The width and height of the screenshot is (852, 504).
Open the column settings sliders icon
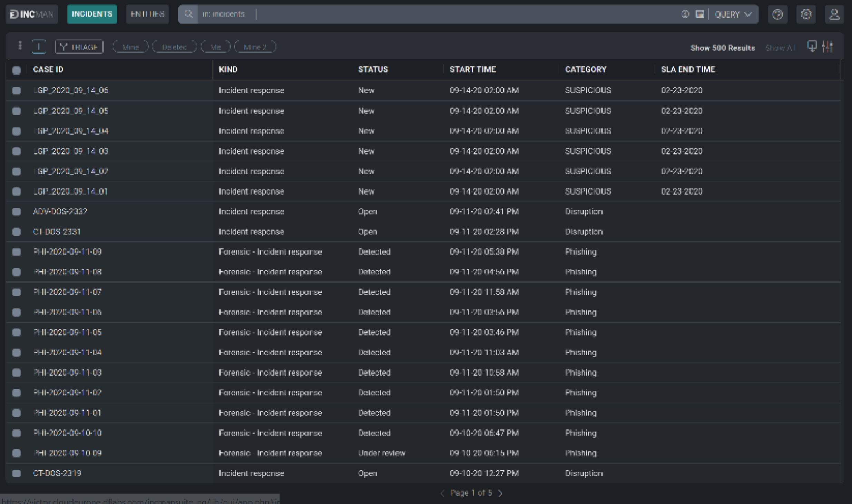(x=827, y=46)
